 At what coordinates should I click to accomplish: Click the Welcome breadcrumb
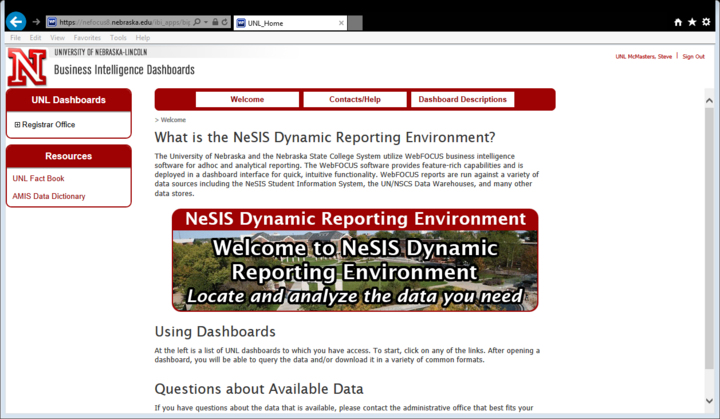(x=173, y=120)
